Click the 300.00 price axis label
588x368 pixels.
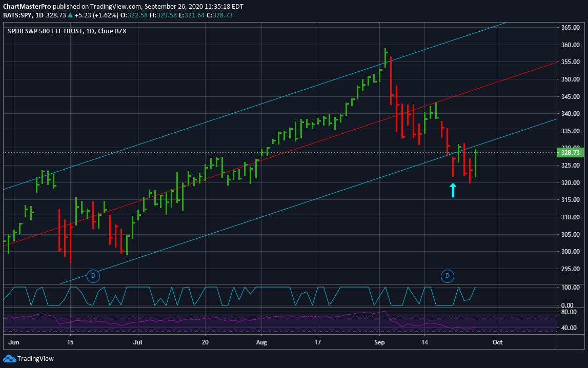571,252
